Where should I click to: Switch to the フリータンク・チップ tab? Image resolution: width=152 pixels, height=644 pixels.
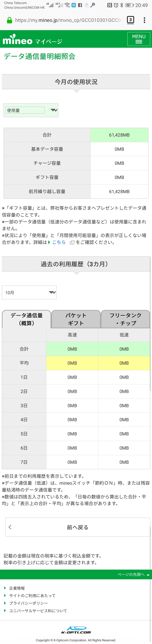click(125, 319)
